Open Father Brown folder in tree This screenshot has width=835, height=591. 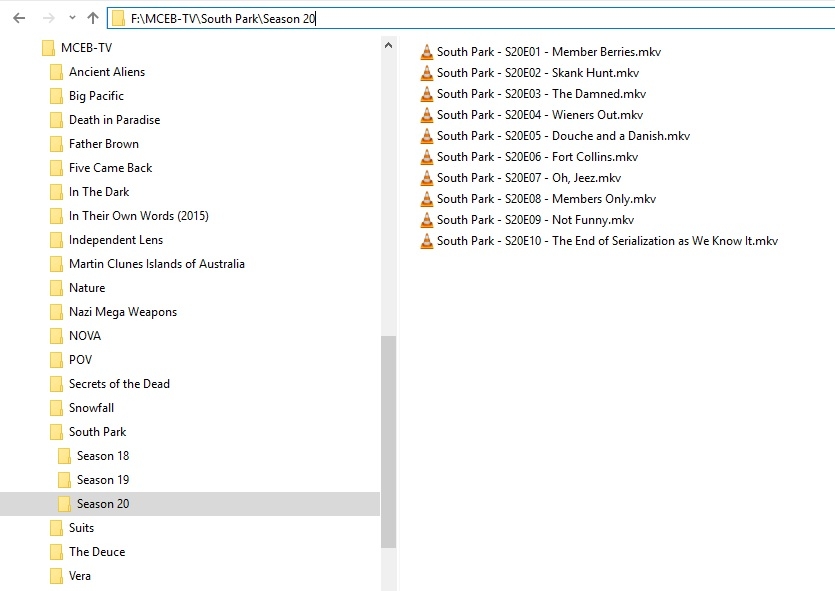[x=103, y=144]
